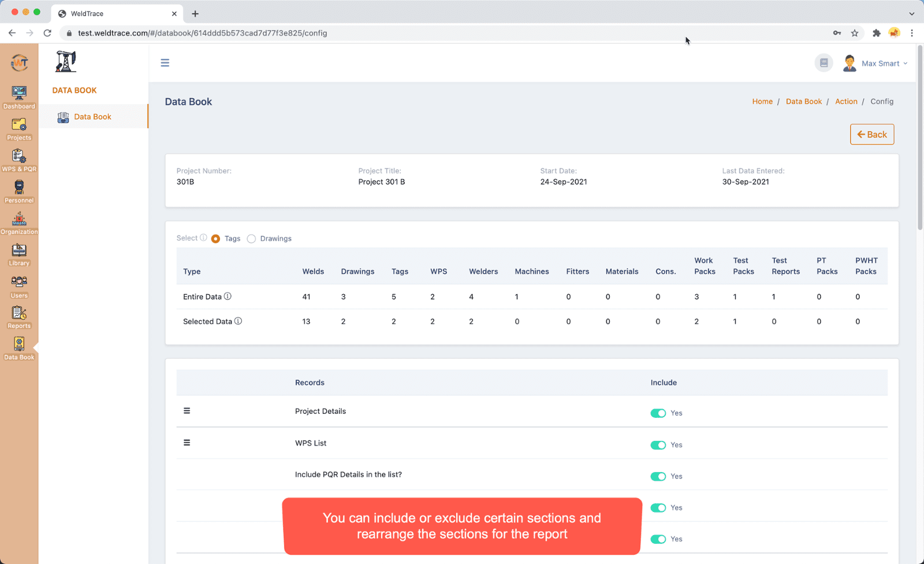Viewport: 924px width, 564px height.
Task: Select the Drawings radio button
Action: click(251, 238)
